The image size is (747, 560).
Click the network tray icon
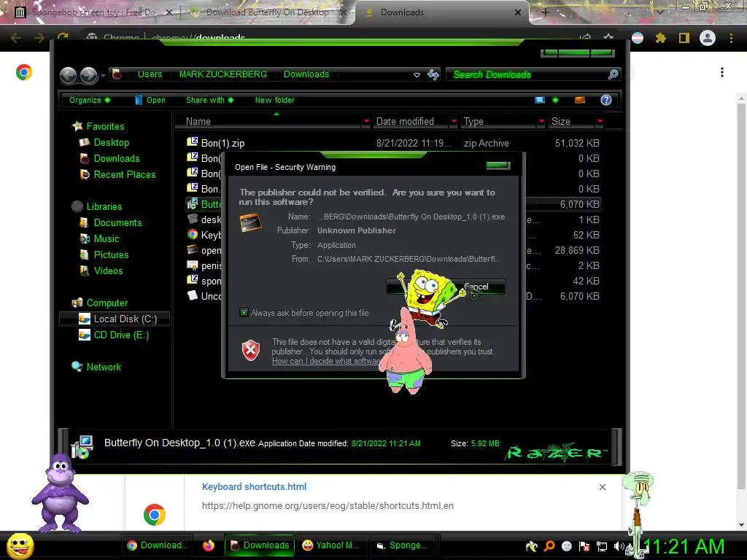coord(602,546)
